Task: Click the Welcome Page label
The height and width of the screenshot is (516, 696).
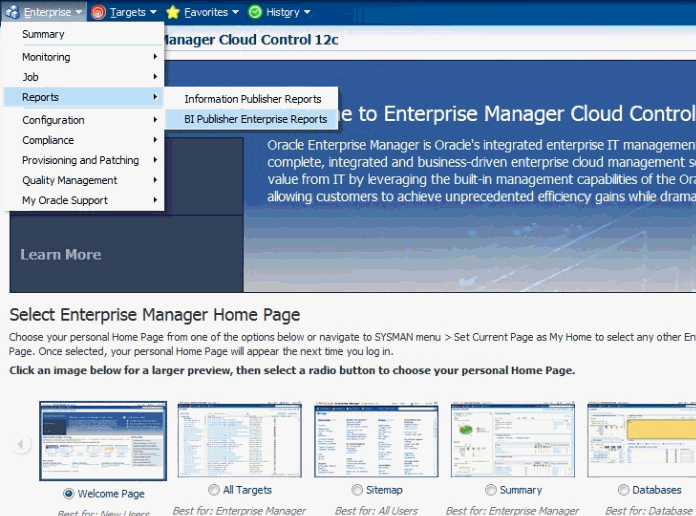Action: click(x=111, y=493)
